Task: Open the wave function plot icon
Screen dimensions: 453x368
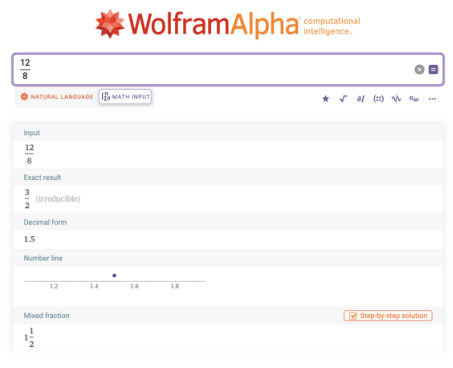Action: [396, 99]
